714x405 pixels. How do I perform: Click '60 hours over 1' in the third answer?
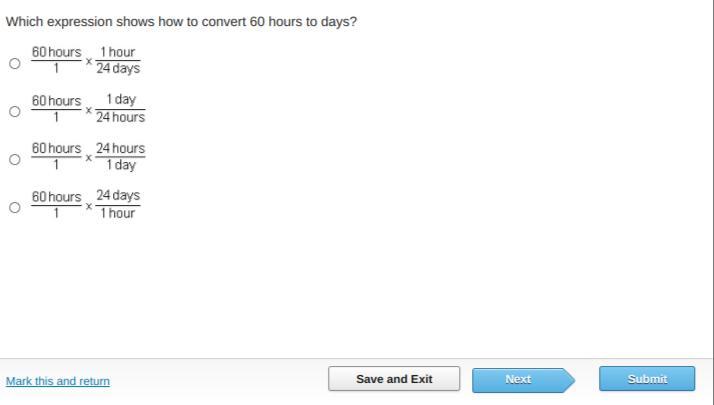pyautogui.click(x=56, y=157)
